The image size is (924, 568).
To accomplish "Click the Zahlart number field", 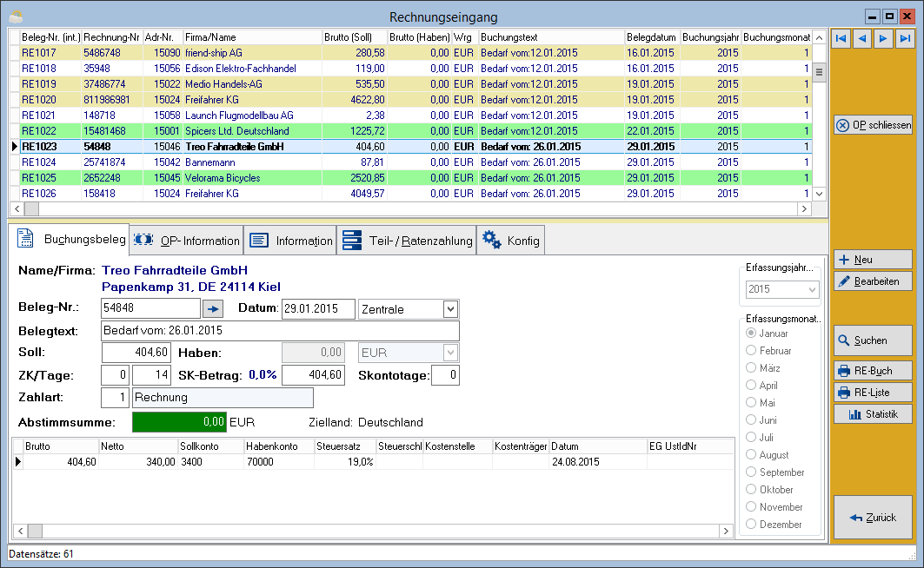I will (x=115, y=397).
